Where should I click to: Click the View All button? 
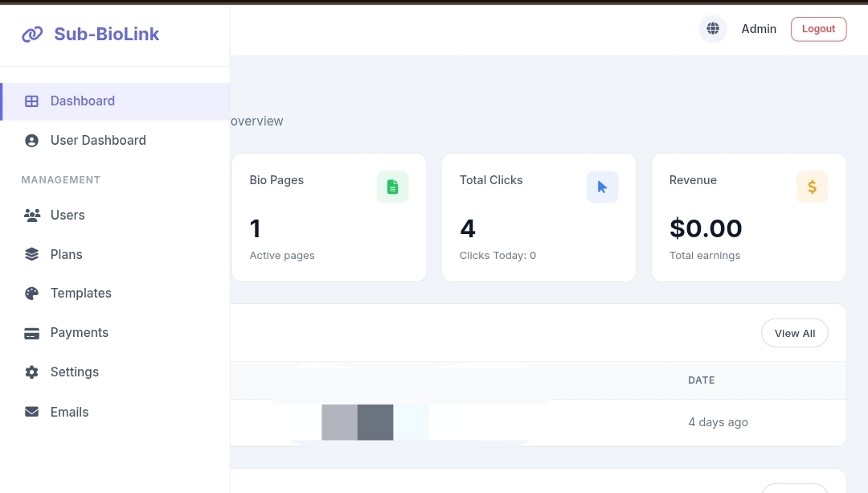[794, 334]
